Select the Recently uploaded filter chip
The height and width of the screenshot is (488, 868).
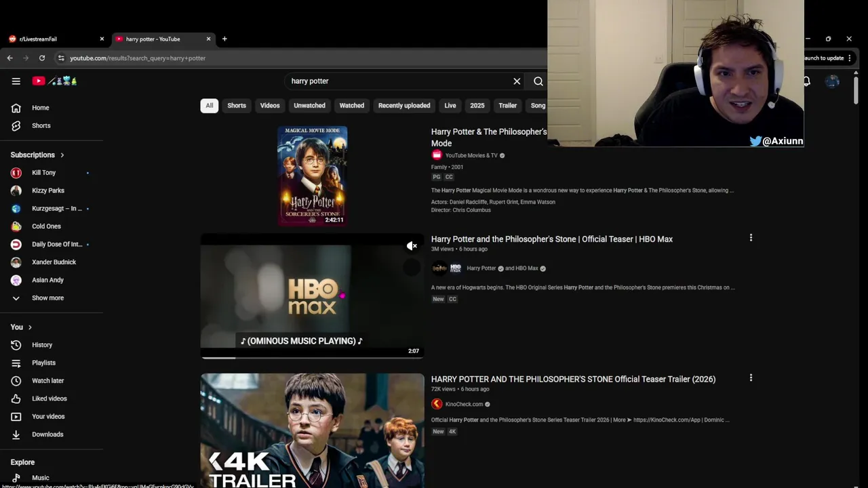pos(404,106)
